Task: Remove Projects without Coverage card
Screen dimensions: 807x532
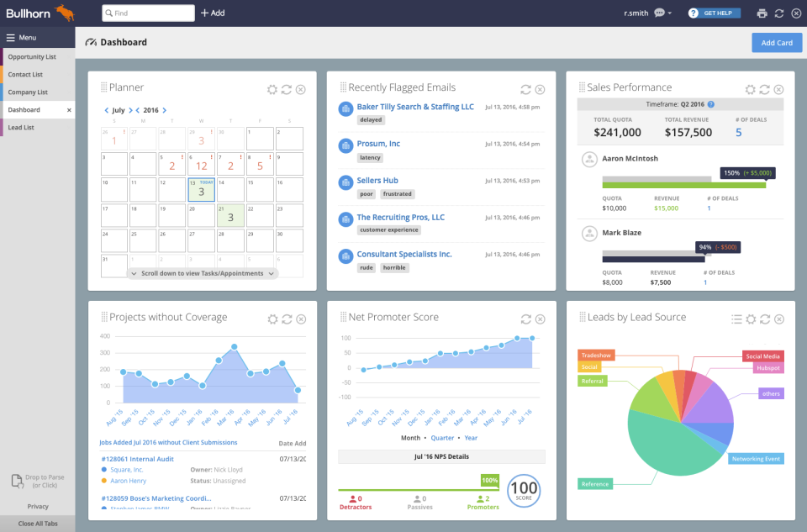Action: pyautogui.click(x=302, y=319)
